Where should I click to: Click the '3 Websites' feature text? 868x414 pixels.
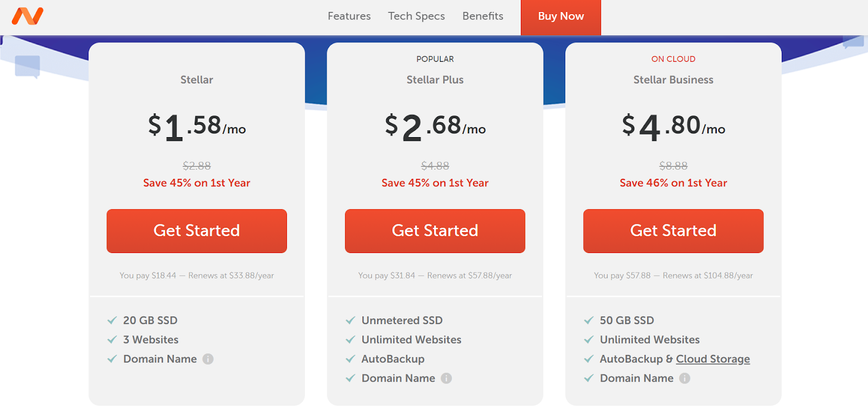(x=151, y=340)
